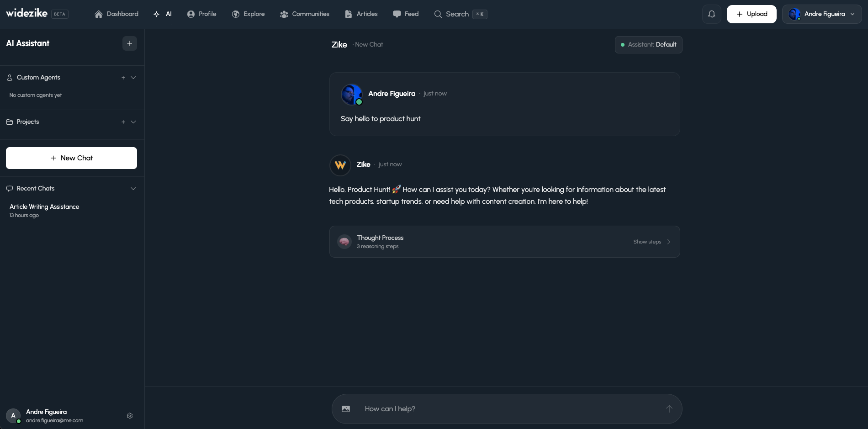Open the Andre Figueira account dropdown
This screenshot has height=429, width=868.
click(821, 14)
